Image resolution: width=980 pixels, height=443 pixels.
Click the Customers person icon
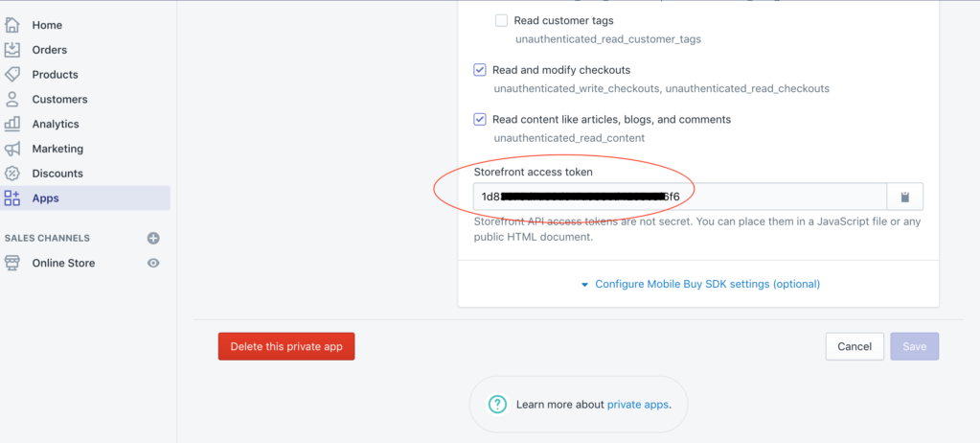pyautogui.click(x=12, y=99)
